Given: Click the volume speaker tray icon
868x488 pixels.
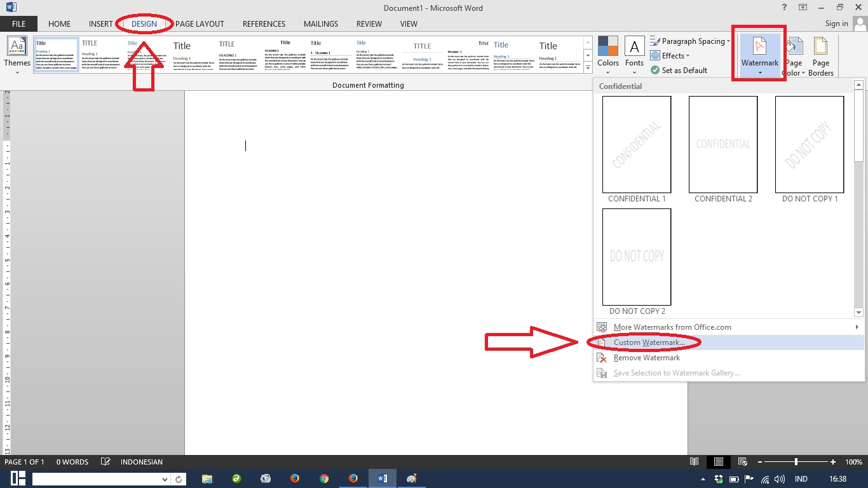Looking at the screenshot, I should [x=779, y=480].
